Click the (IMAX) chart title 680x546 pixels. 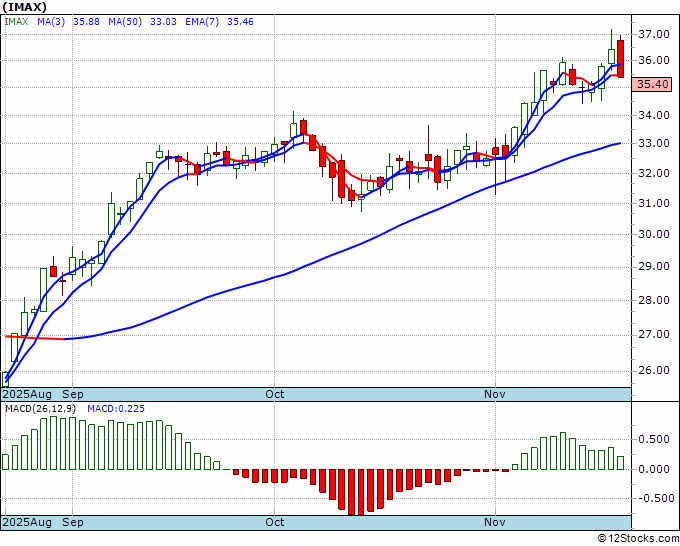(25, 7)
